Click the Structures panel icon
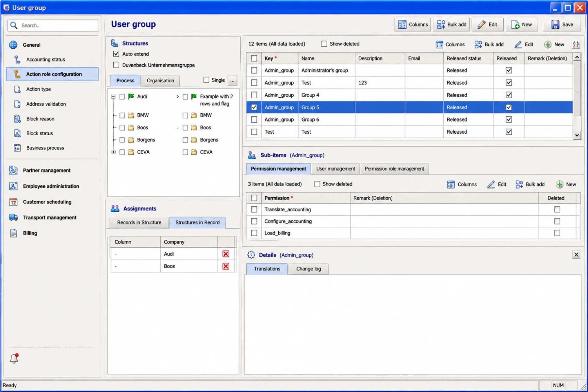The image size is (588, 392). tap(115, 43)
